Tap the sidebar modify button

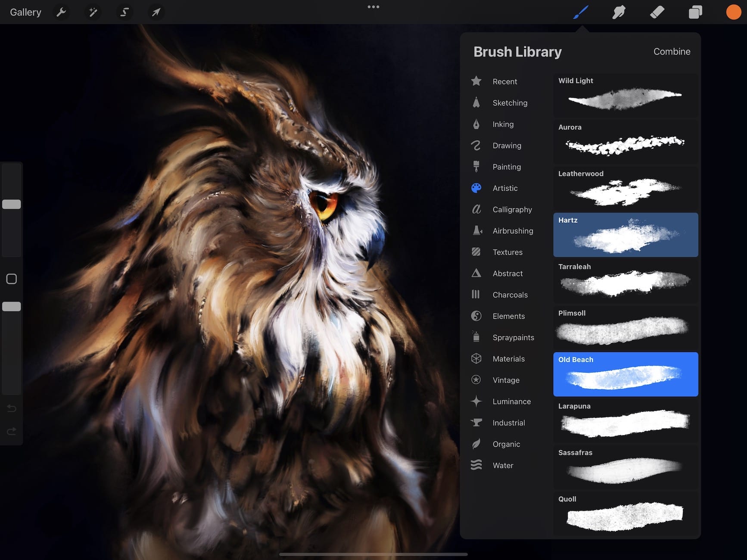(x=12, y=279)
